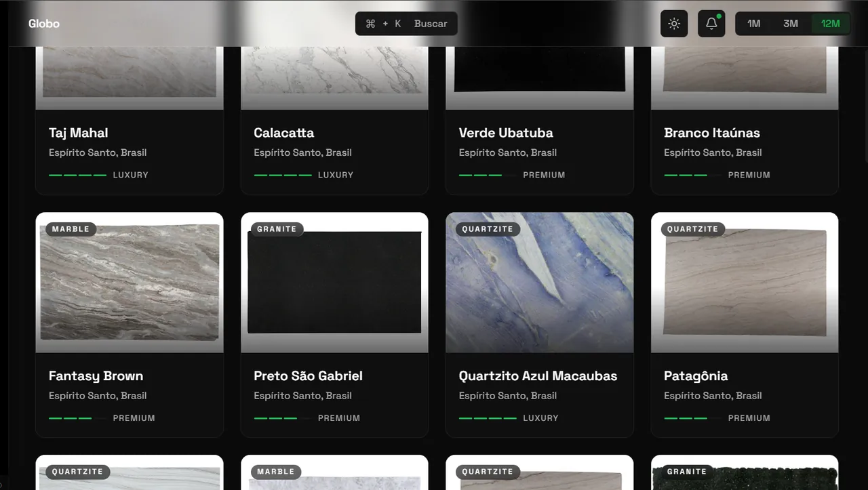Click the Calacatta slab image
Viewport: 868px width, 490px height.
click(334, 78)
